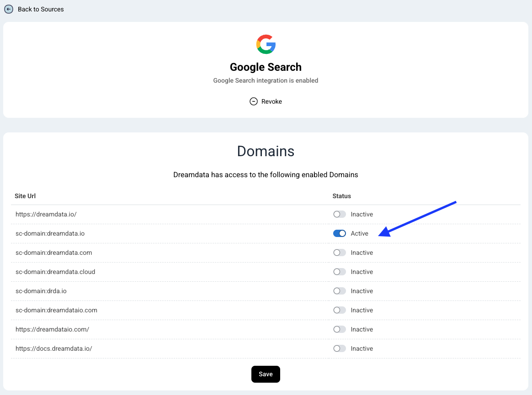This screenshot has width=532, height=395.
Task: Click the Inactive label for https://docs.dreamdata.io/
Action: pos(362,348)
